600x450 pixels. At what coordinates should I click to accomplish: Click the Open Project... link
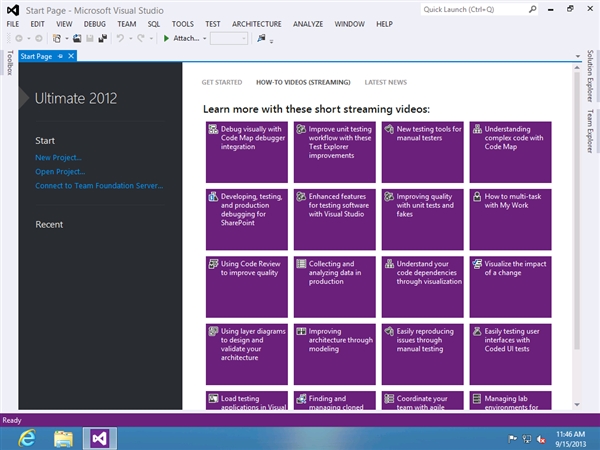pos(60,172)
